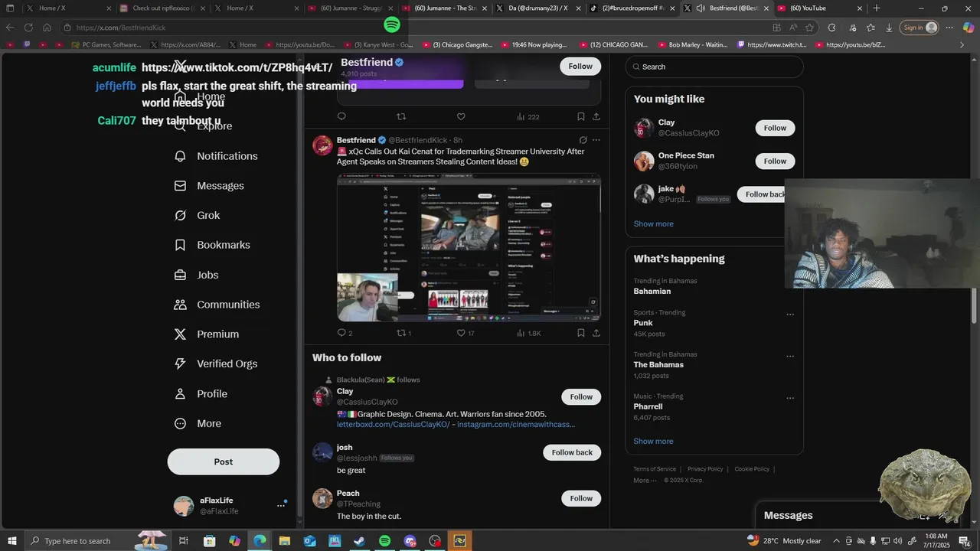980x551 pixels.
Task: Bookmark the post with 222 views
Action: click(581, 117)
